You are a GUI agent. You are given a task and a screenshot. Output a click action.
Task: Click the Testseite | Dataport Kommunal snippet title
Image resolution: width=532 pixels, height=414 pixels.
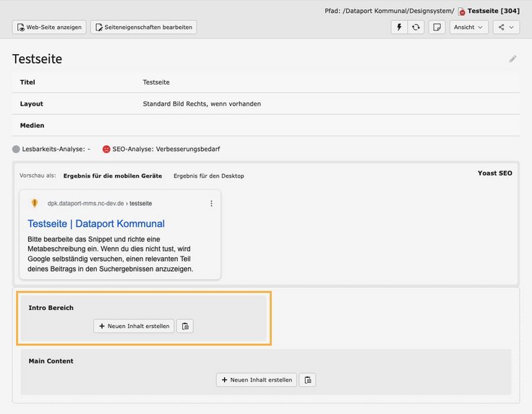tap(96, 224)
